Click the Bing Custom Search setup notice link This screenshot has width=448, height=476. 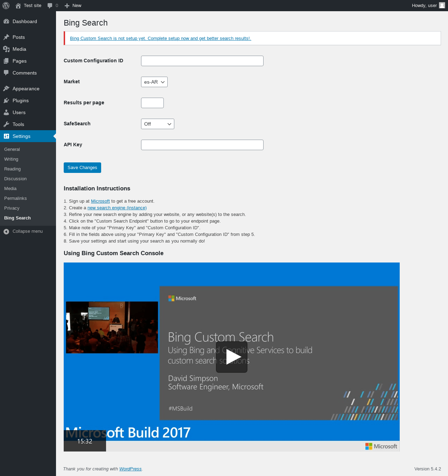161,38
